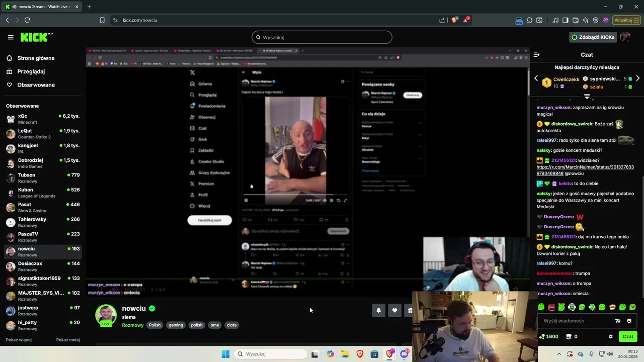Open Dosiaczux channel in followed list

[42, 266]
